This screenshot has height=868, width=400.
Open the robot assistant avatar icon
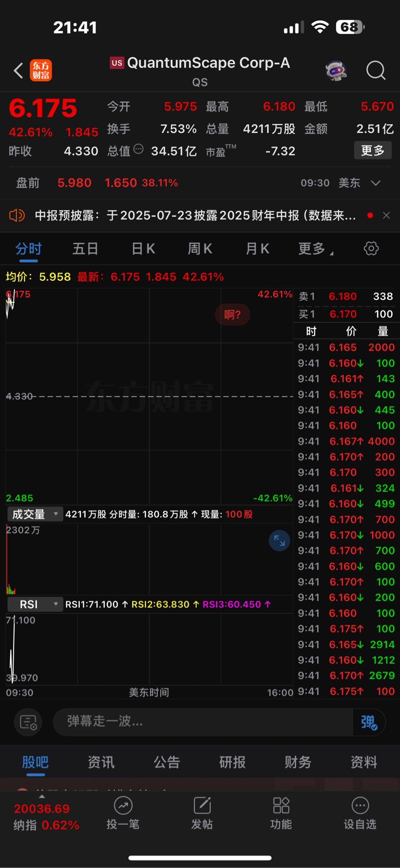(x=336, y=70)
